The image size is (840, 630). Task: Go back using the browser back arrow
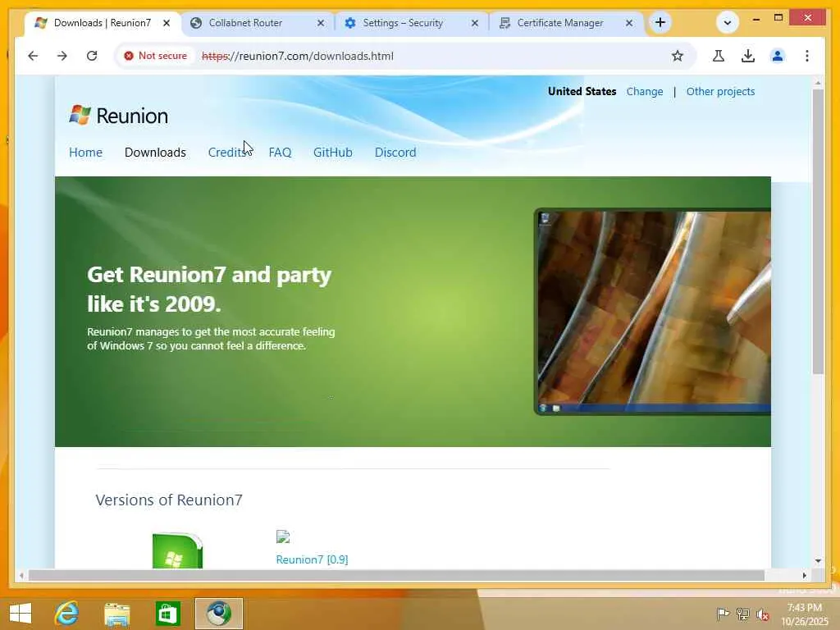[x=33, y=56]
